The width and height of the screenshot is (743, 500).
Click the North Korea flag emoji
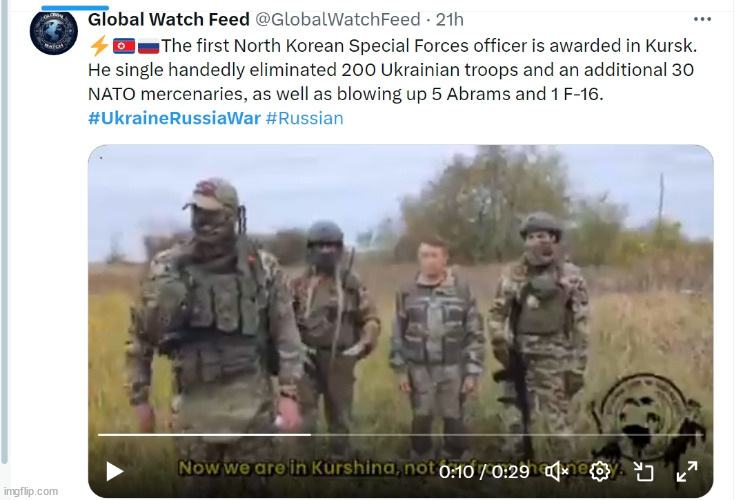click(x=124, y=46)
